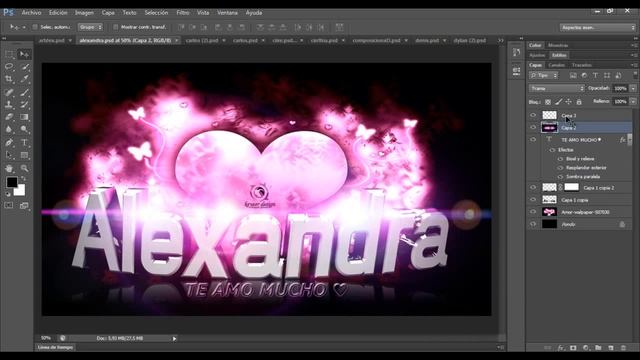Switch to the Canales tab
The height and width of the screenshot is (360, 640).
[556, 65]
